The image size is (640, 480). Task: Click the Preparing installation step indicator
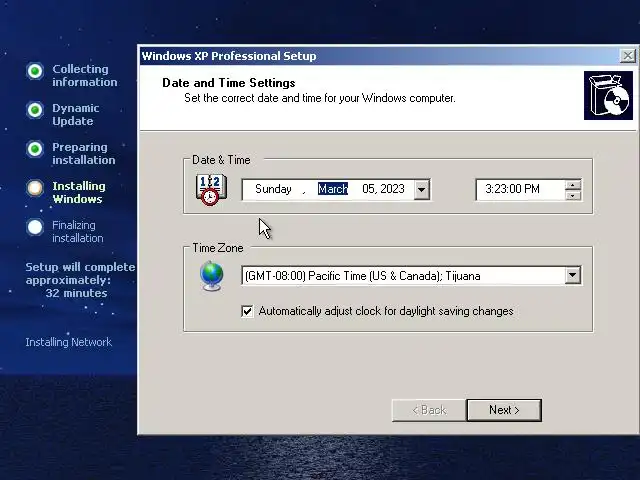35,149
